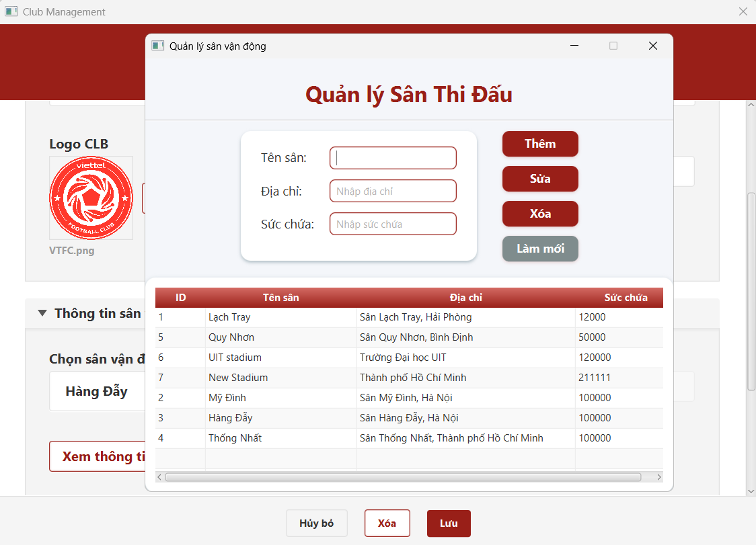Click the Thêm button to add a stadium
The image size is (756, 545).
tap(540, 144)
